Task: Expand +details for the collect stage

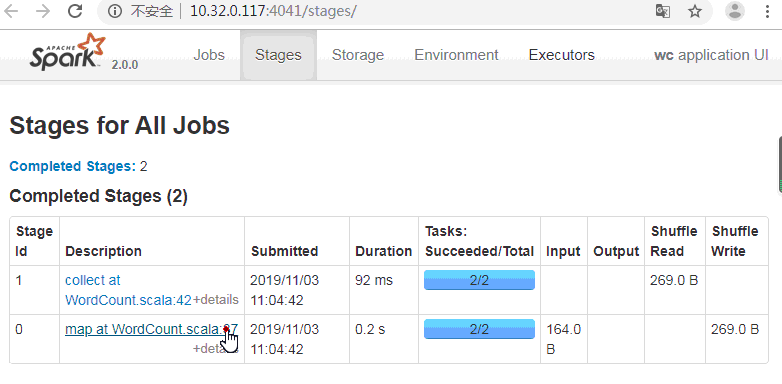Action: [x=215, y=300]
